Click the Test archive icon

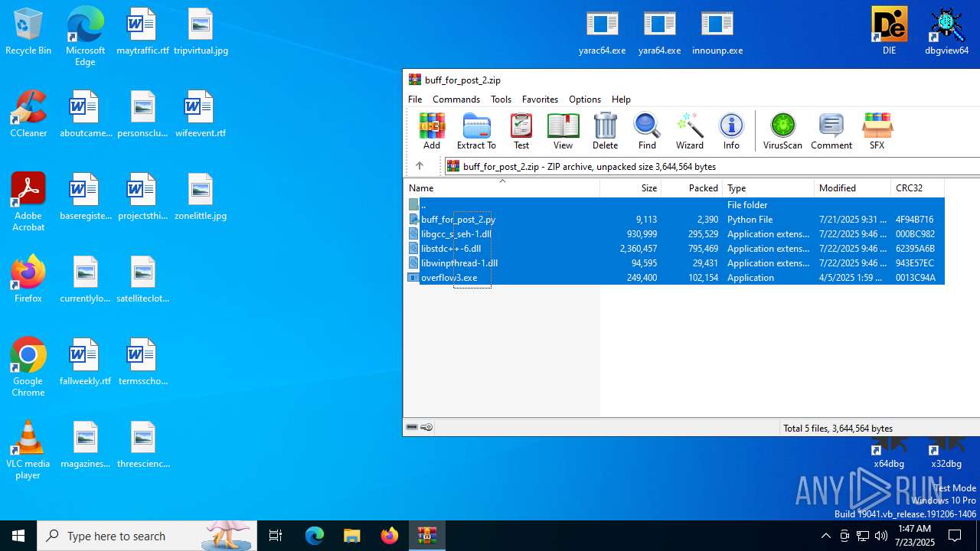tap(521, 131)
